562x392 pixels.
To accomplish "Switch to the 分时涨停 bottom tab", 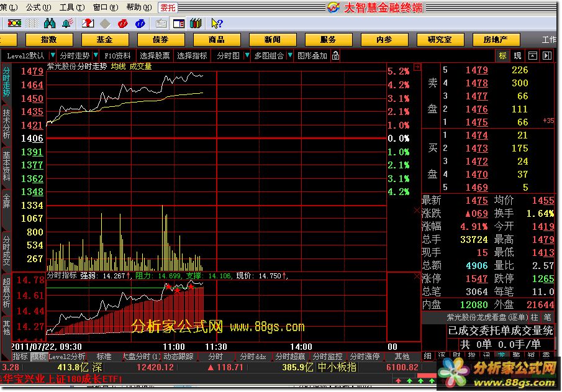I will pyautogui.click(x=365, y=357).
